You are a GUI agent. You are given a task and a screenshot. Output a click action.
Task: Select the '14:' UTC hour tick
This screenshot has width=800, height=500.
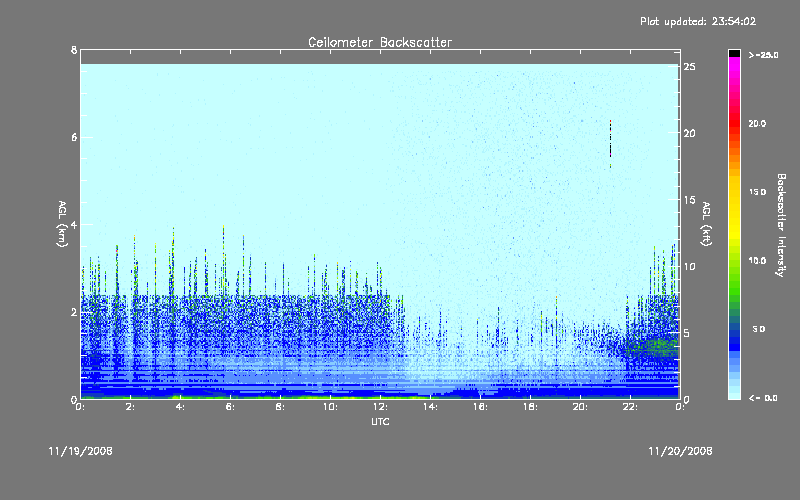click(430, 407)
